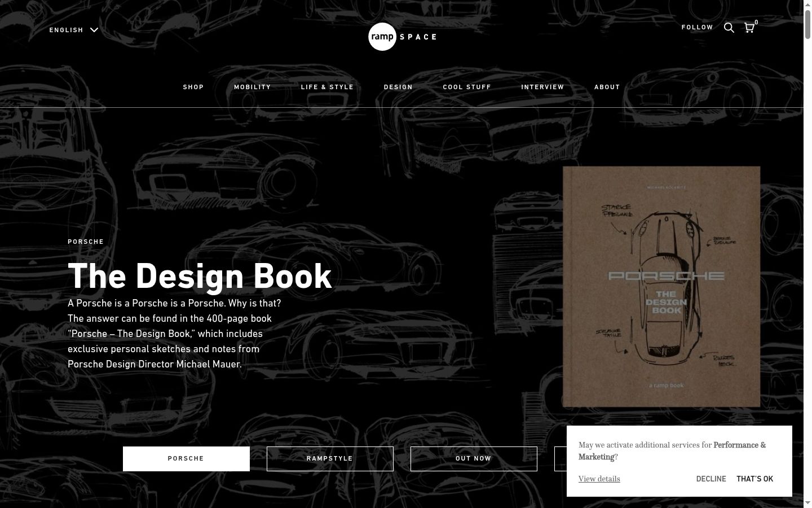Open the search magnifier icon
Viewport: 812px width, 508px height.
point(729,28)
